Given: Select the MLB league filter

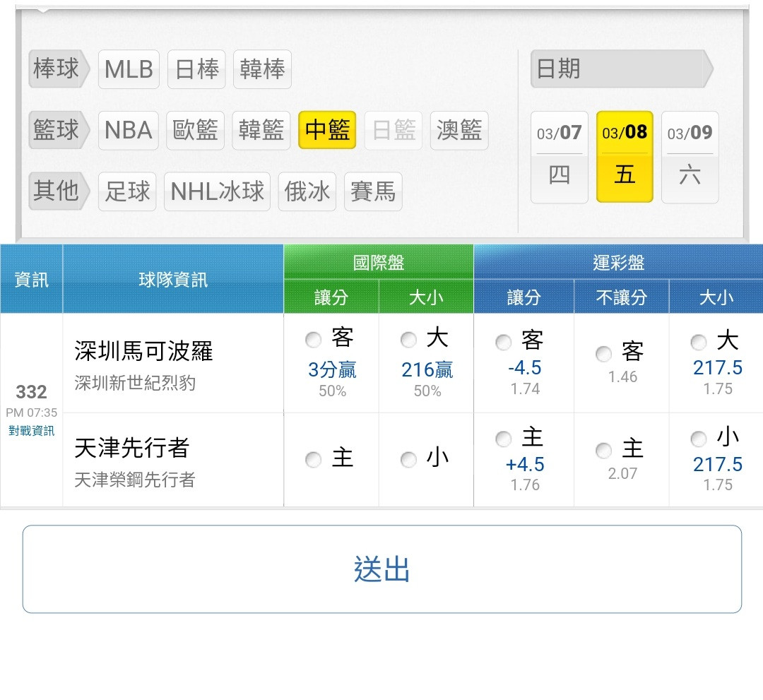Looking at the screenshot, I should [129, 69].
